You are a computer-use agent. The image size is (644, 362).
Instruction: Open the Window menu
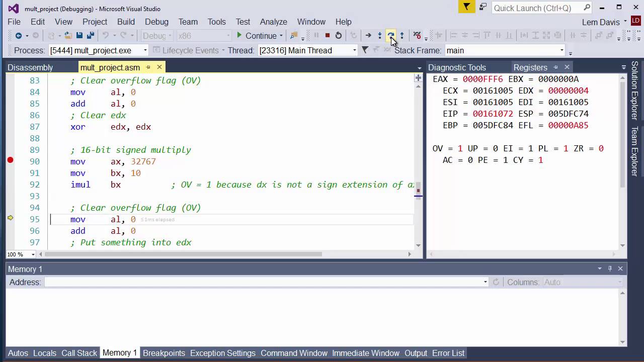311,22
